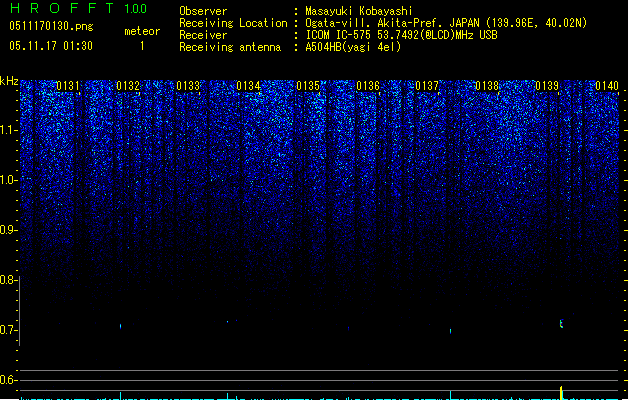Image resolution: width=629 pixels, height=400 pixels.
Task: Click the yellow signal peak at the bottom
Action: pos(561,393)
